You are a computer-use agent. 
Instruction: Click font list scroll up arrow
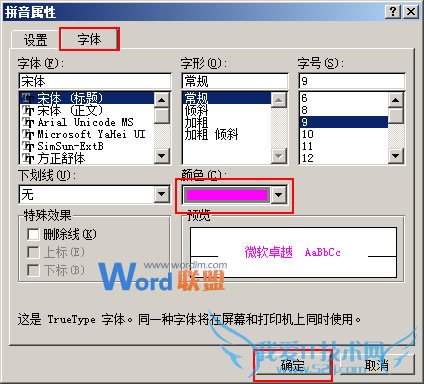[162, 100]
